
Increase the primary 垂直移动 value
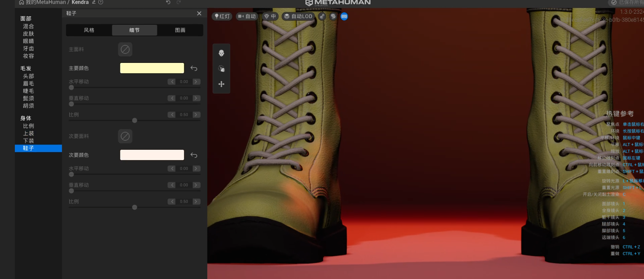[x=197, y=98]
